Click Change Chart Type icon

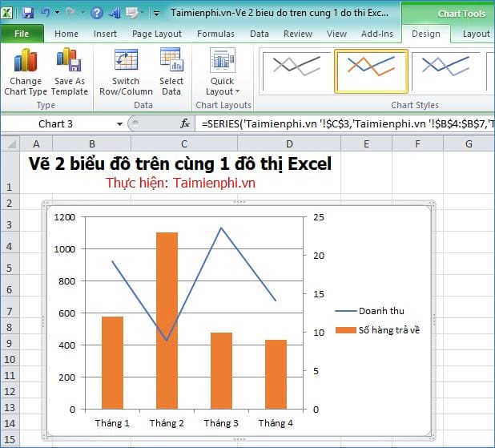click(26, 60)
